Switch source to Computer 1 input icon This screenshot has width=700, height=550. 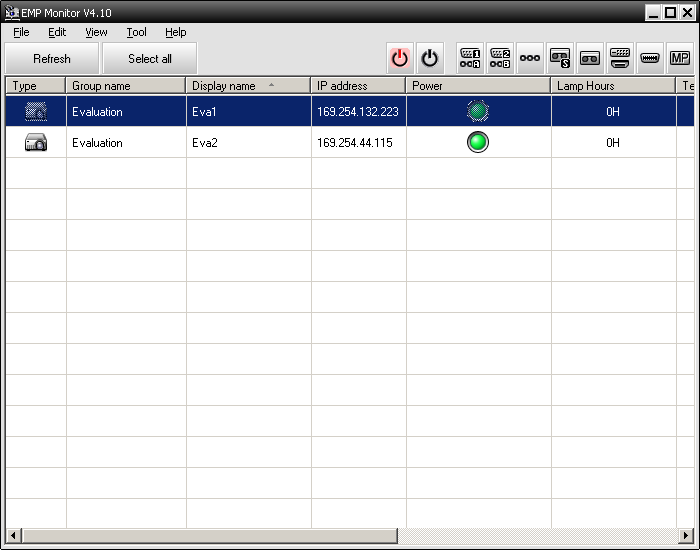point(470,58)
